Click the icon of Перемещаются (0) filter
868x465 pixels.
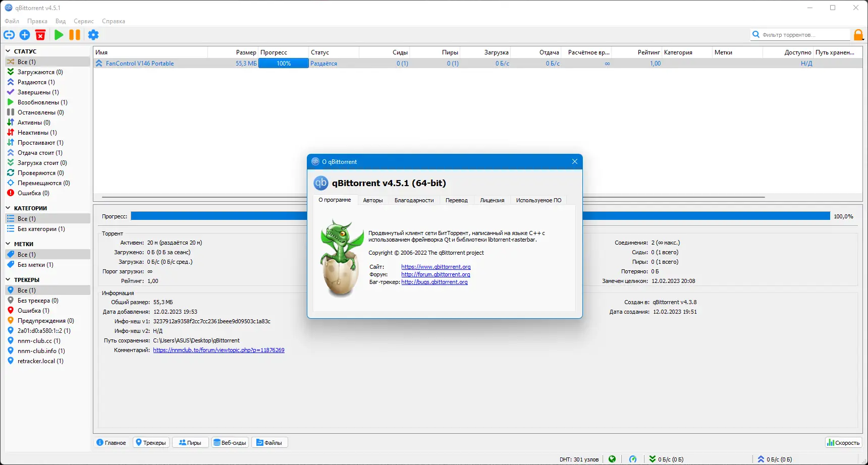point(11,183)
